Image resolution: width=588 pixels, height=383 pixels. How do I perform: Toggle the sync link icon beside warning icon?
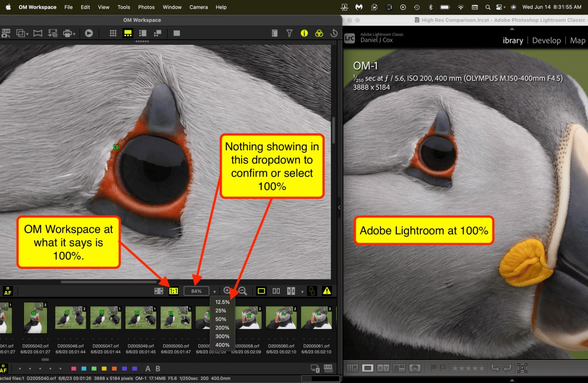312,291
